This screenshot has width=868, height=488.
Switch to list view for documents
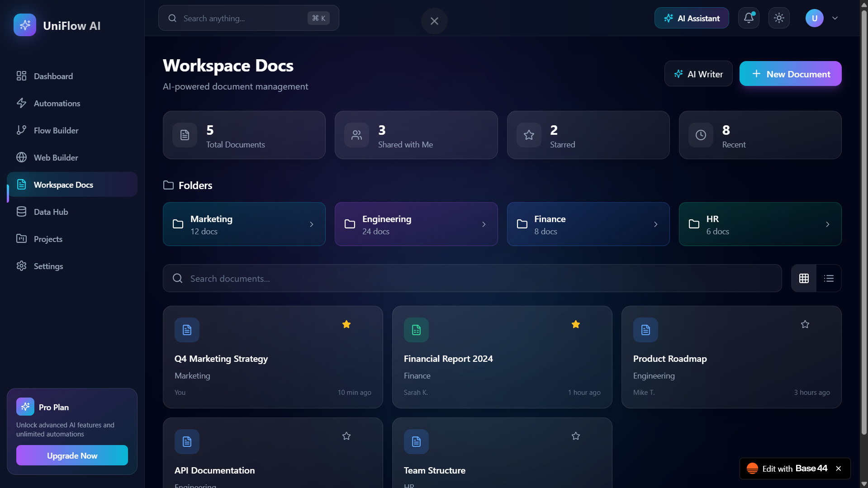point(828,278)
